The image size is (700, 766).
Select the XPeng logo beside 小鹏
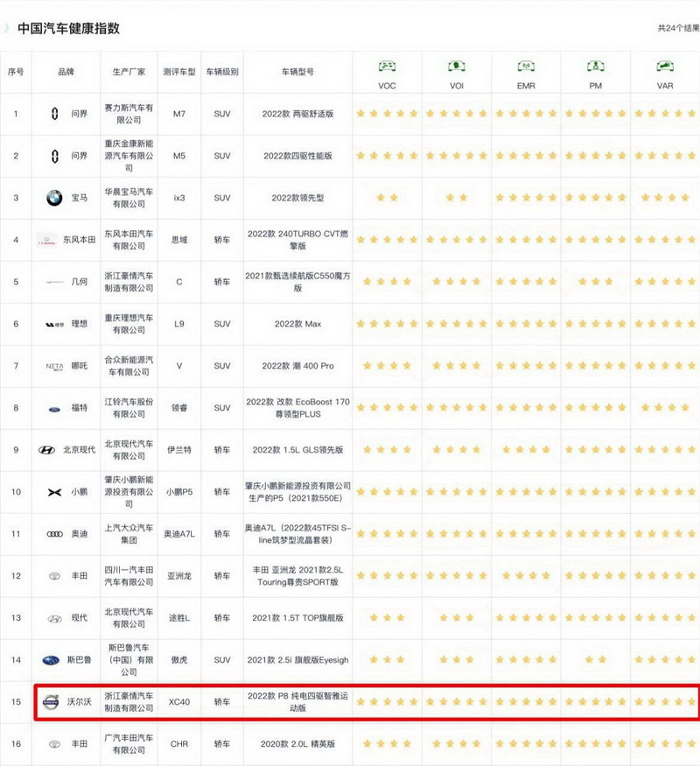[54, 492]
